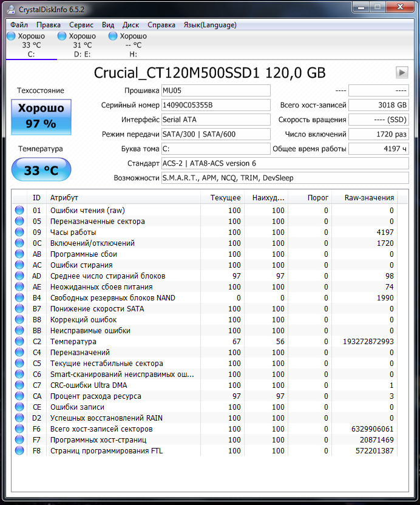Viewport: 420px width, 505px height.
Task: Open the Правка menu
Action: [49, 25]
